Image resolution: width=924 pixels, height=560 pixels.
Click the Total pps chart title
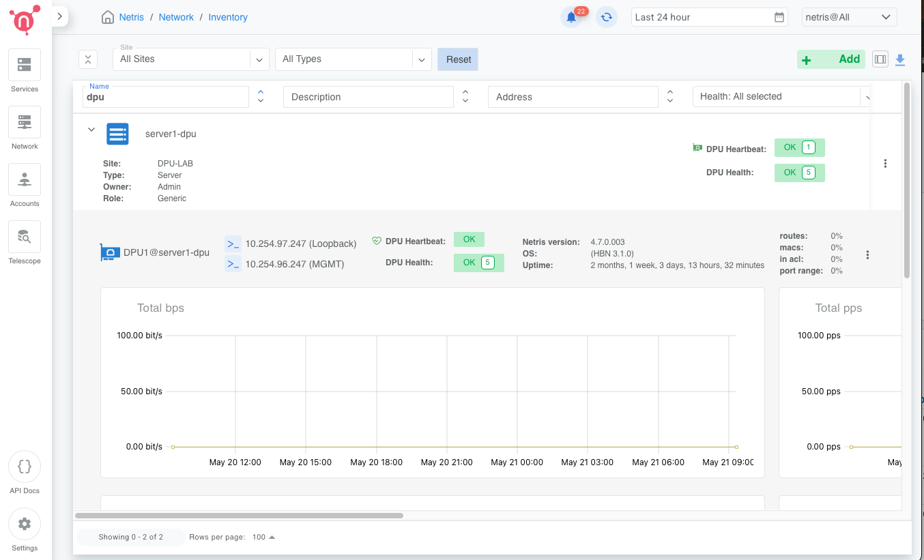click(x=838, y=308)
